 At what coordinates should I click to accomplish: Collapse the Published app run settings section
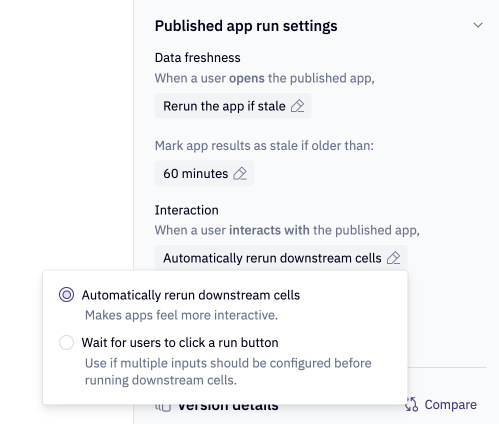[478, 25]
